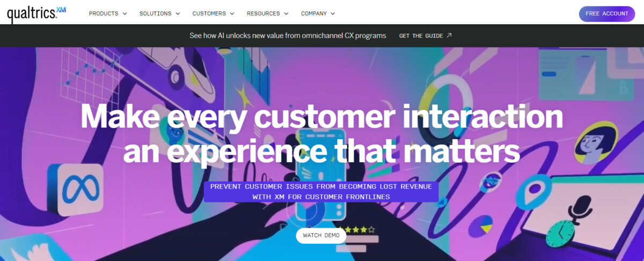
Task: Expand the Solutions dropdown chevron
Action: pyautogui.click(x=178, y=13)
